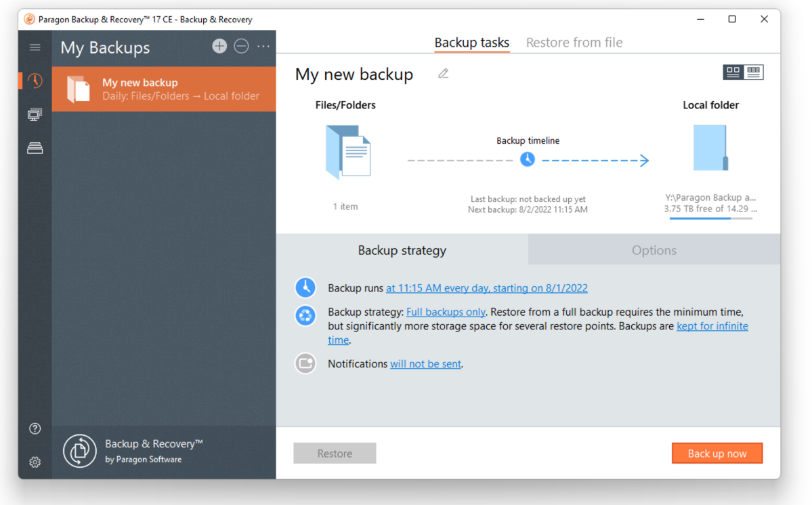Select the My new backup list entry

click(x=164, y=89)
